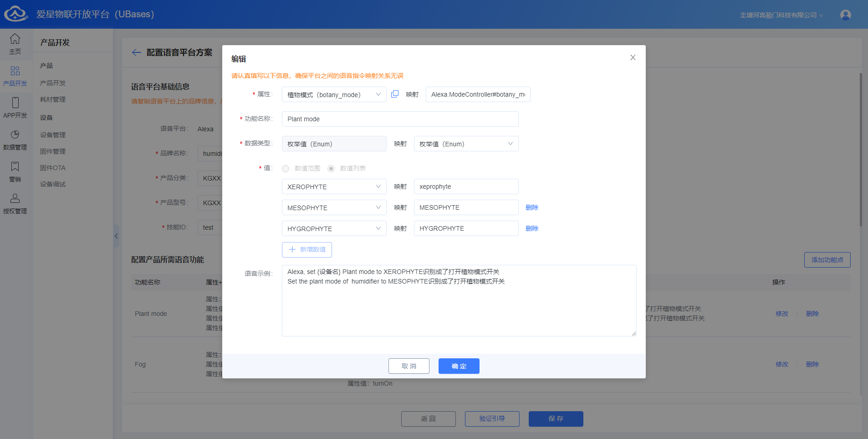Click the 功能名称 field containing Plant mode
This screenshot has width=868, height=439.
pyautogui.click(x=400, y=119)
